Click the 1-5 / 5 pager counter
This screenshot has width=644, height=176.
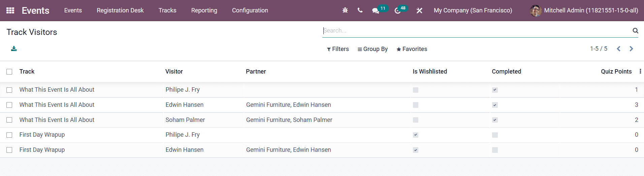click(x=599, y=49)
